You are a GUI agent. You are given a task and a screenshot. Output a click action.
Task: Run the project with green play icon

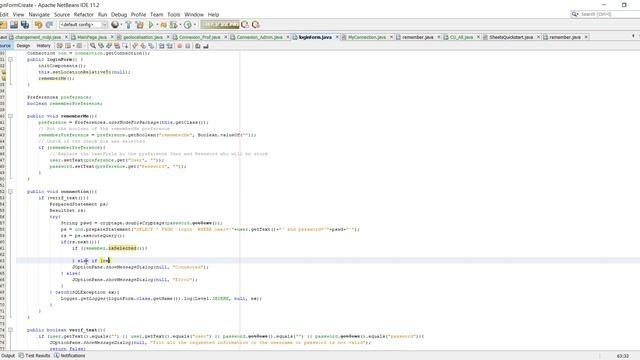[x=151, y=25]
